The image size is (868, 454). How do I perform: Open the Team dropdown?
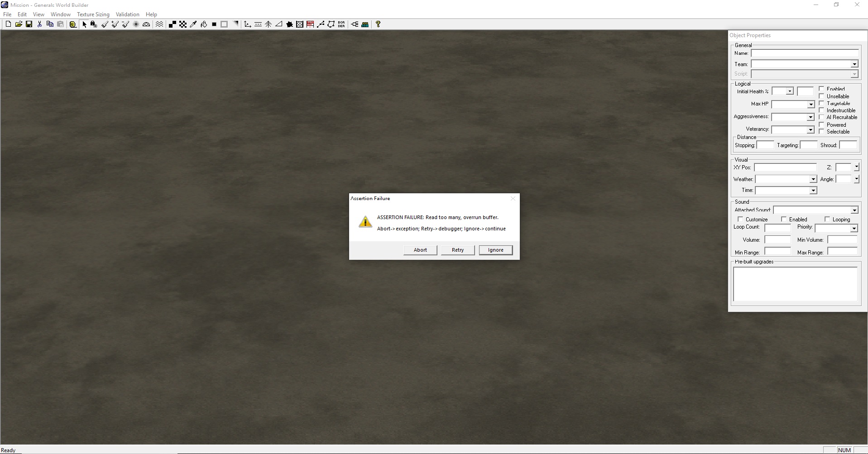click(x=854, y=64)
